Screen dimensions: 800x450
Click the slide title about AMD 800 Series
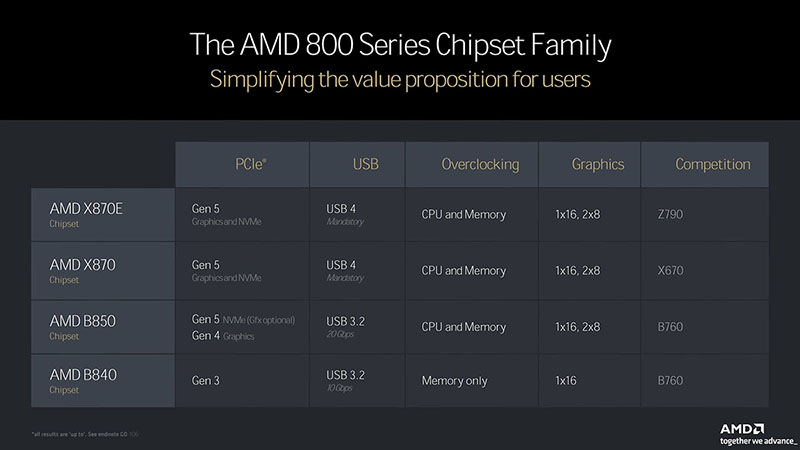(x=400, y=45)
